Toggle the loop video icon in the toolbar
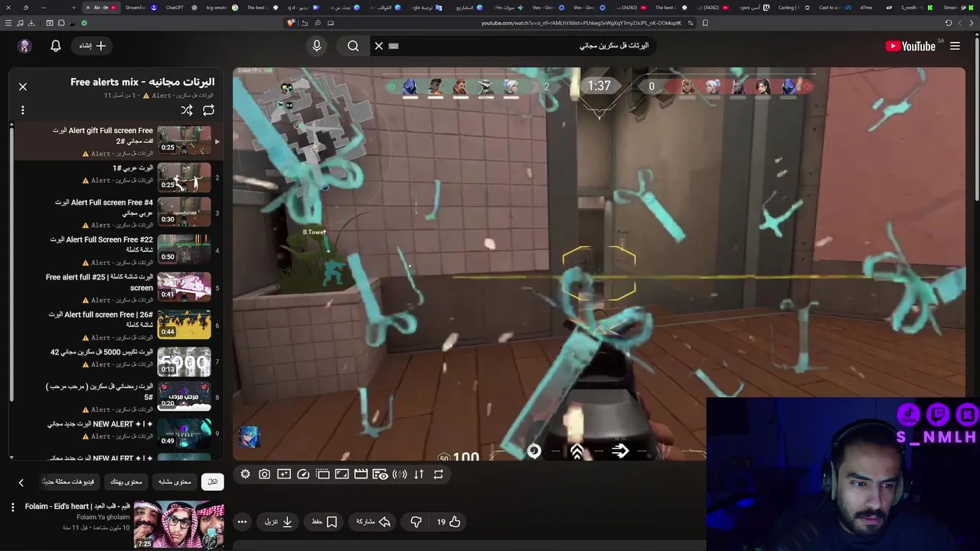 click(438, 474)
